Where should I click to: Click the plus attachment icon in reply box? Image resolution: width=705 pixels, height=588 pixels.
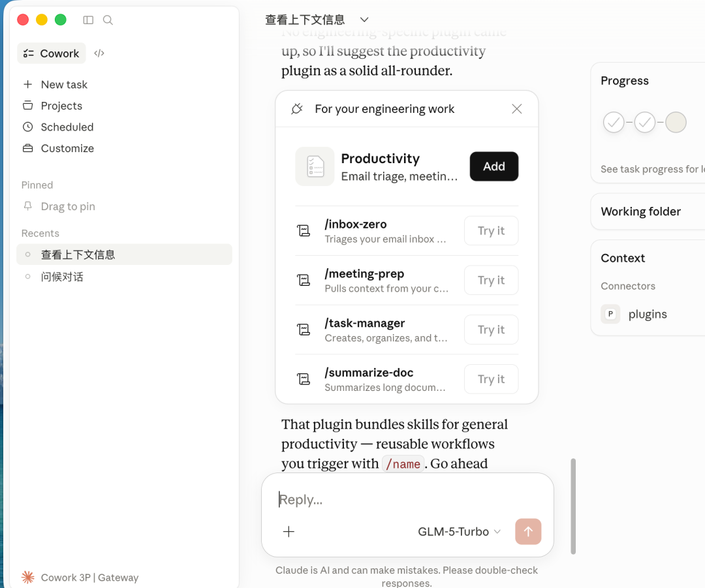click(x=289, y=531)
